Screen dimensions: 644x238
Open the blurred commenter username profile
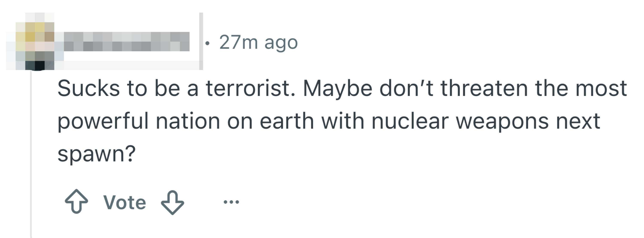tap(126, 41)
